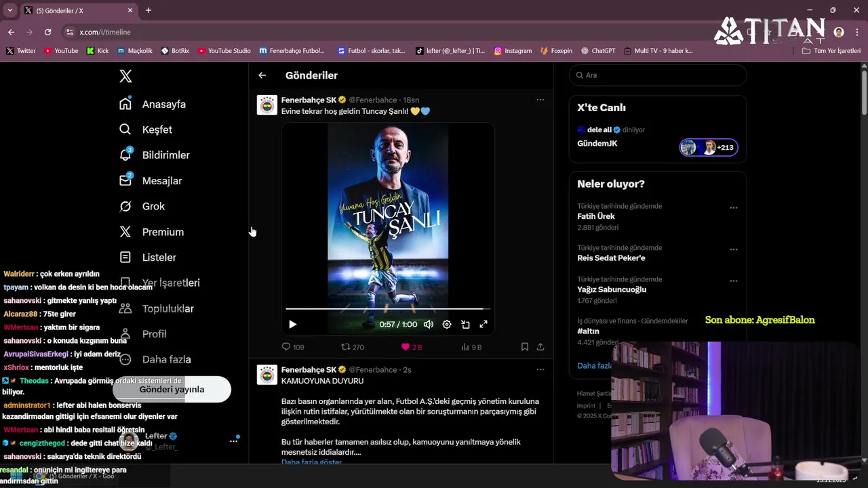Open Futbol - skorlar bookmark
This screenshot has height=488, width=868.
pos(370,51)
